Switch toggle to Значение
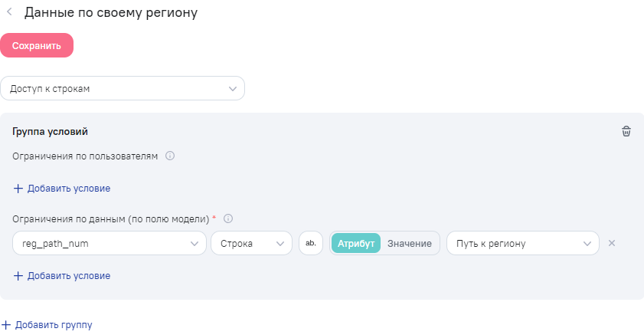 click(410, 243)
